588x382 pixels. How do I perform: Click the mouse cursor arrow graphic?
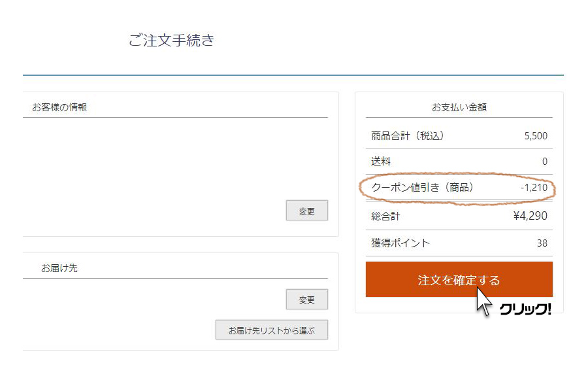483,302
